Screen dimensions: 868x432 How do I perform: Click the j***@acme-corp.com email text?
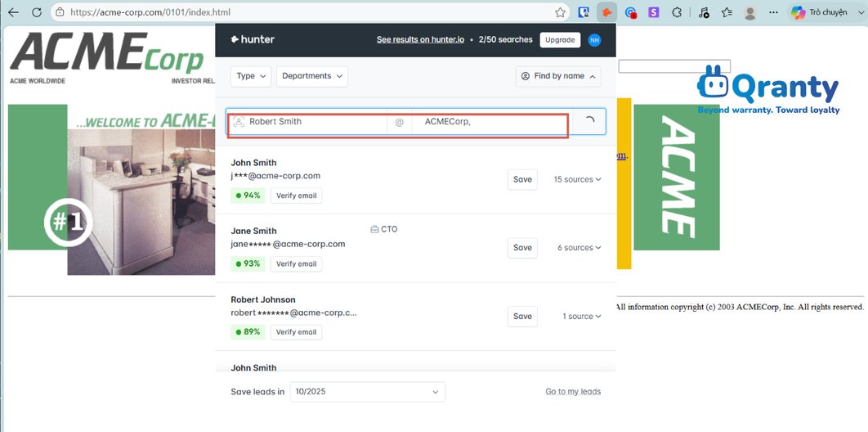click(275, 176)
